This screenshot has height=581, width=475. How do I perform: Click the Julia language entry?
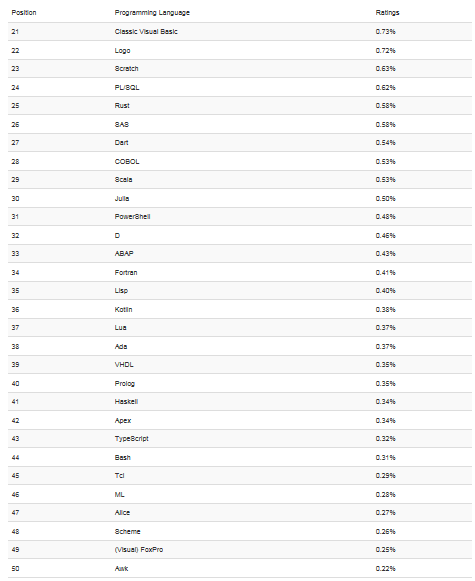tap(122, 199)
